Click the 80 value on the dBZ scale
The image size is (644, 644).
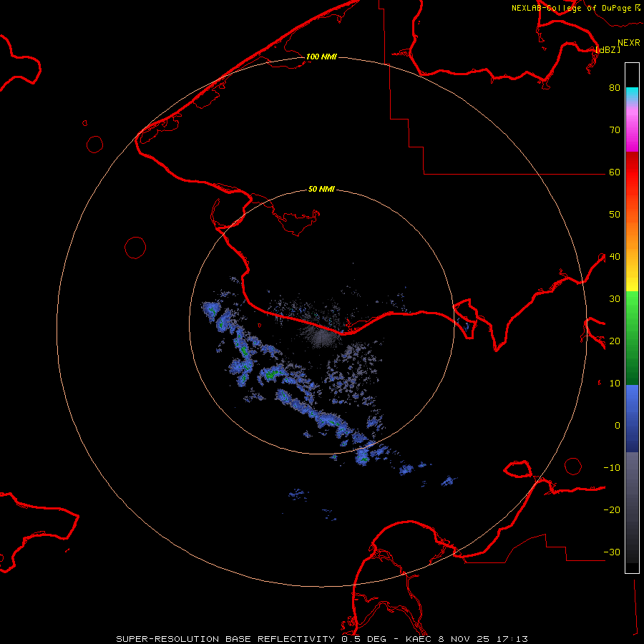[x=615, y=87]
